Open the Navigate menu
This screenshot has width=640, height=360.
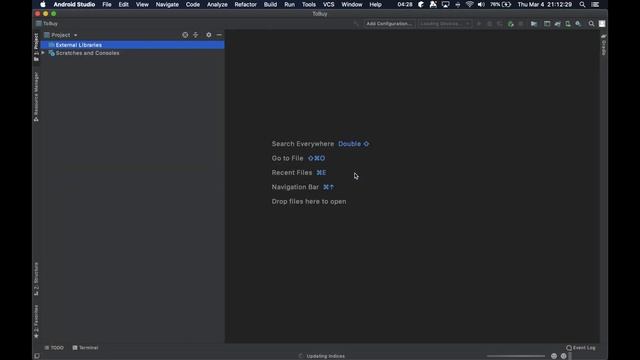167,4
